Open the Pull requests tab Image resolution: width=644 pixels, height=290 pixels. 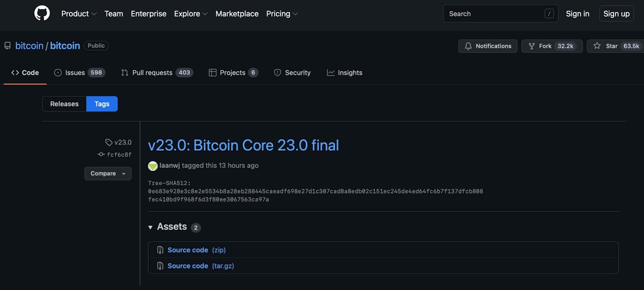[157, 72]
